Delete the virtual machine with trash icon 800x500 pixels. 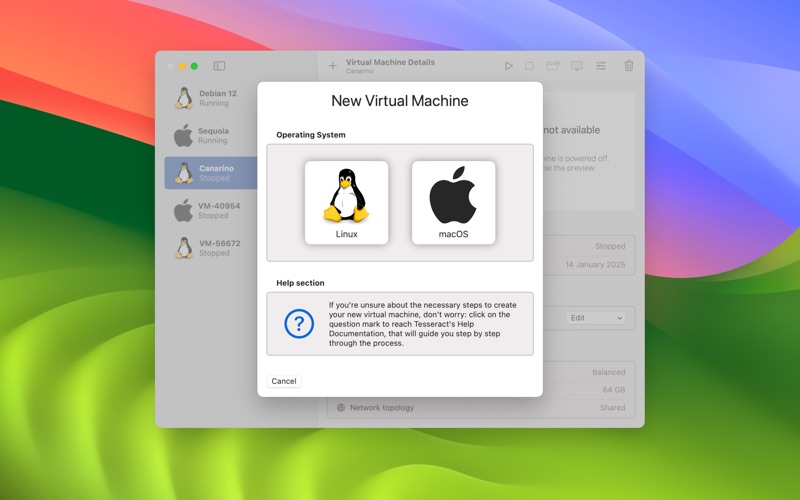629,65
